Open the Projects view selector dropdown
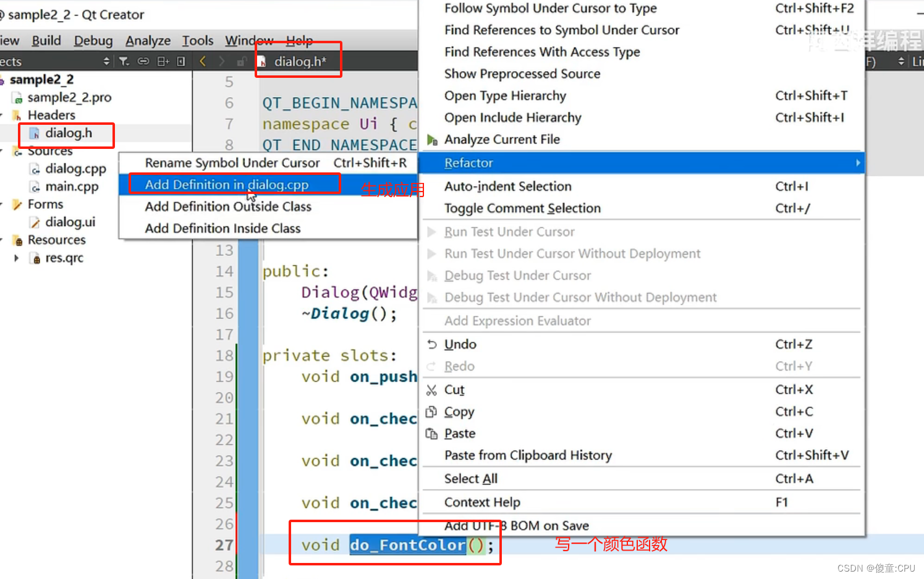Screen dimensions: 924x579 [106, 61]
